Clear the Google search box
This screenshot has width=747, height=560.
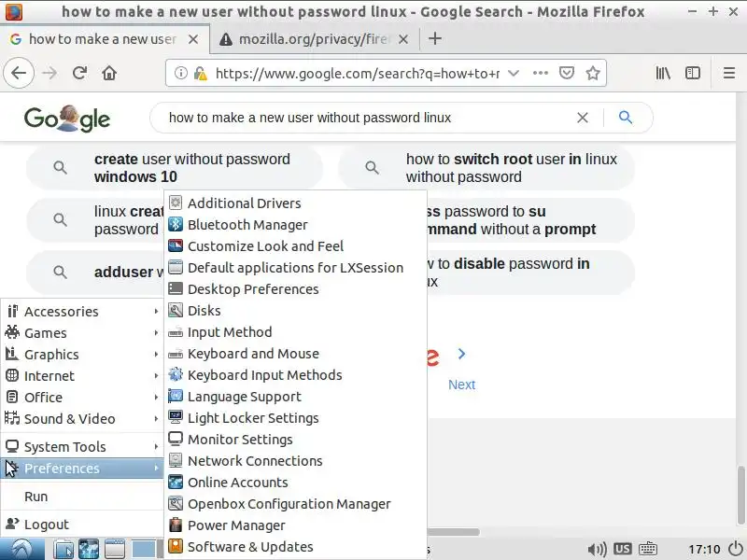pyautogui.click(x=583, y=118)
